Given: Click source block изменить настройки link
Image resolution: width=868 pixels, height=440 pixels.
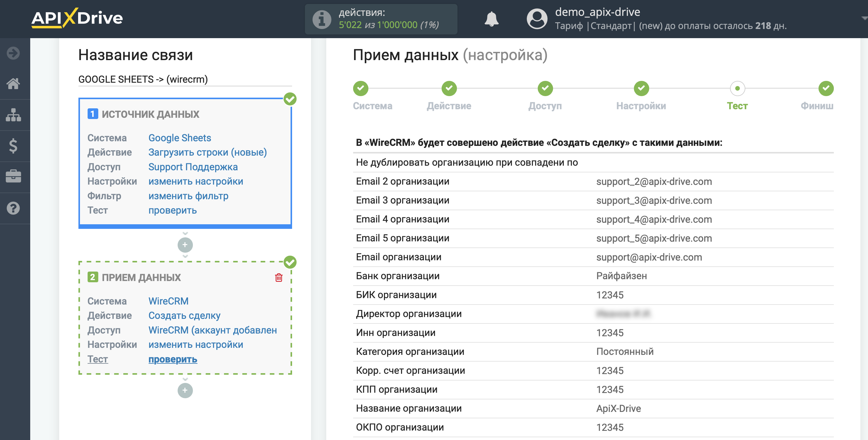Looking at the screenshot, I should tap(196, 181).
